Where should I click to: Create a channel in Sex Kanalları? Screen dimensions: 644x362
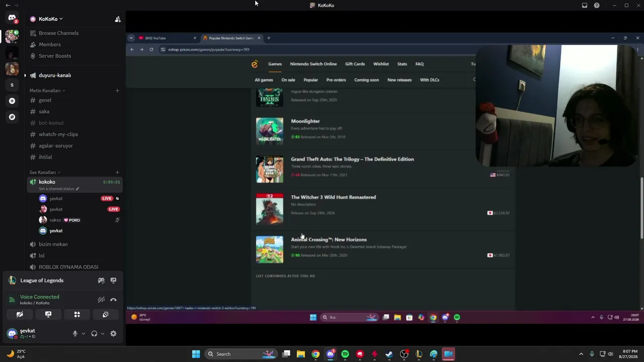click(117, 172)
